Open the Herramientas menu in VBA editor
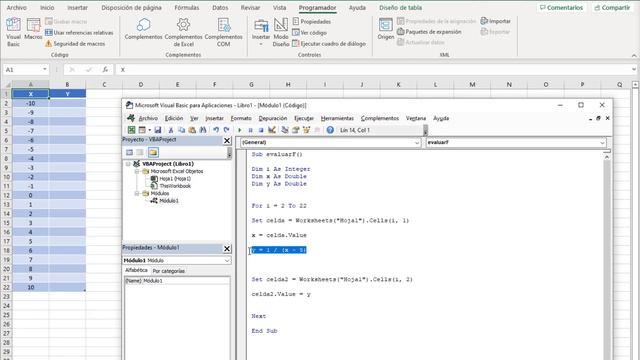This screenshot has height=360, width=640. point(337,118)
